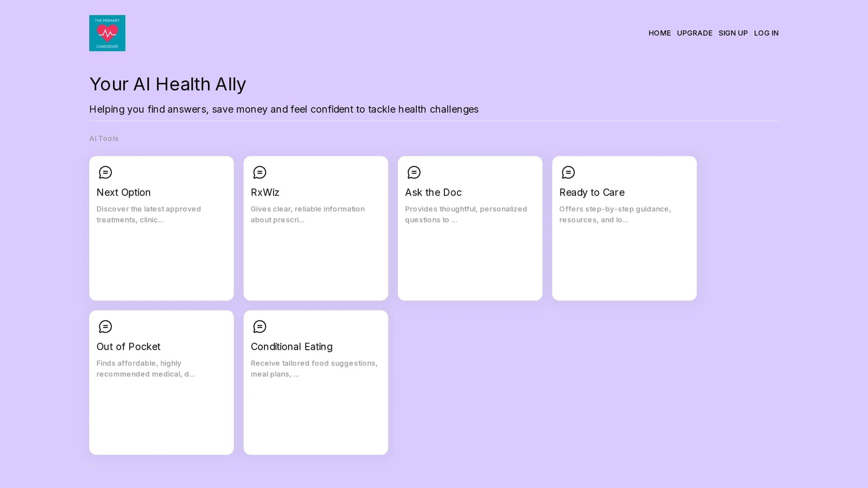Screen dimensions: 868x488
Task: Click the chat icon on Next Option card
Action: pos(105,172)
